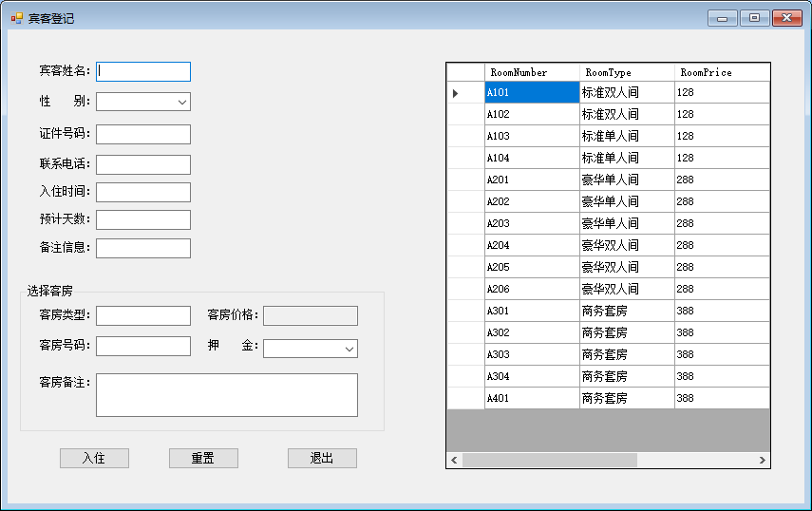812x511 pixels.
Task: Click the 证件号码 input field
Action: click(143, 134)
